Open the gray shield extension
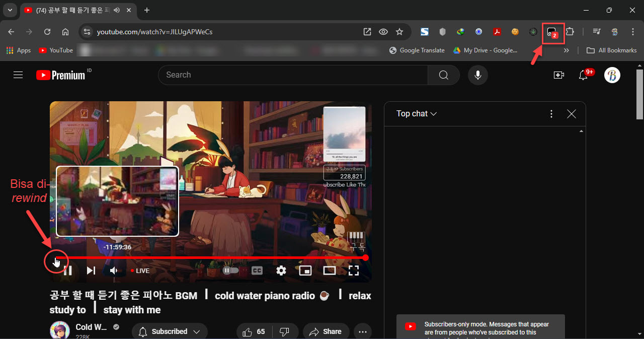Screen dimensions: 644x339 coord(443,32)
